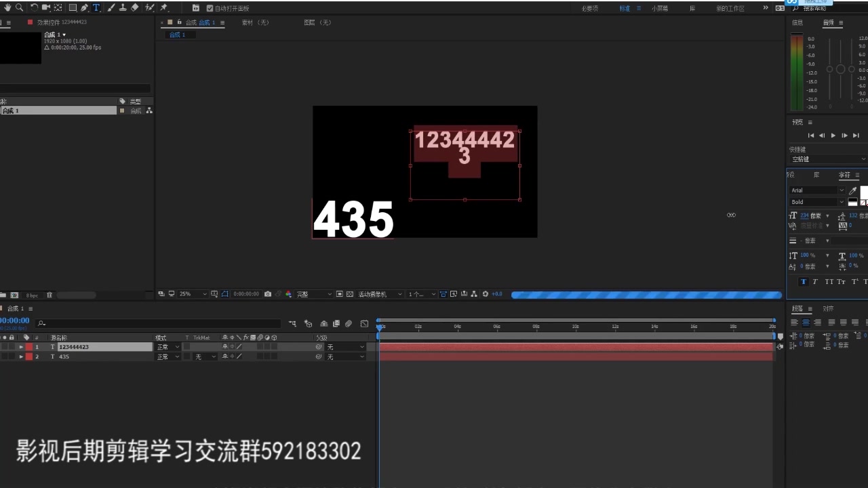Select the 标准 workspace
868x488 pixels.
625,8
